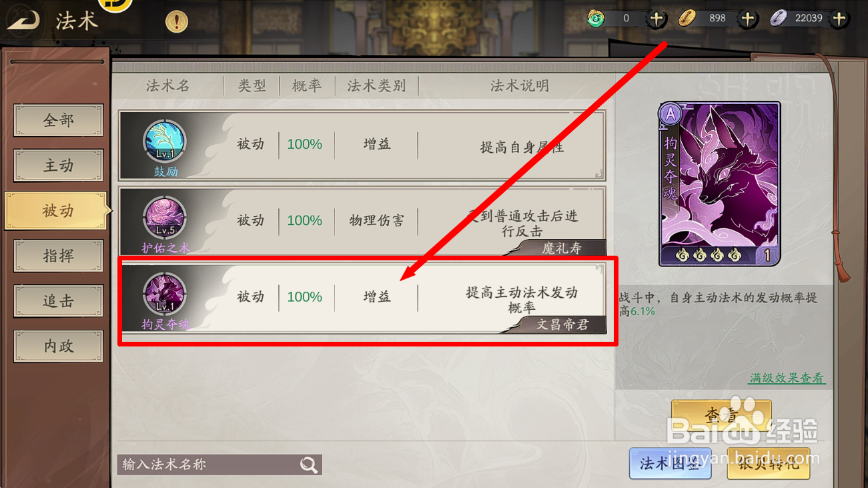Click the 拘灵夺魂 card artwork
The width and height of the screenshot is (868, 488).
(x=720, y=184)
